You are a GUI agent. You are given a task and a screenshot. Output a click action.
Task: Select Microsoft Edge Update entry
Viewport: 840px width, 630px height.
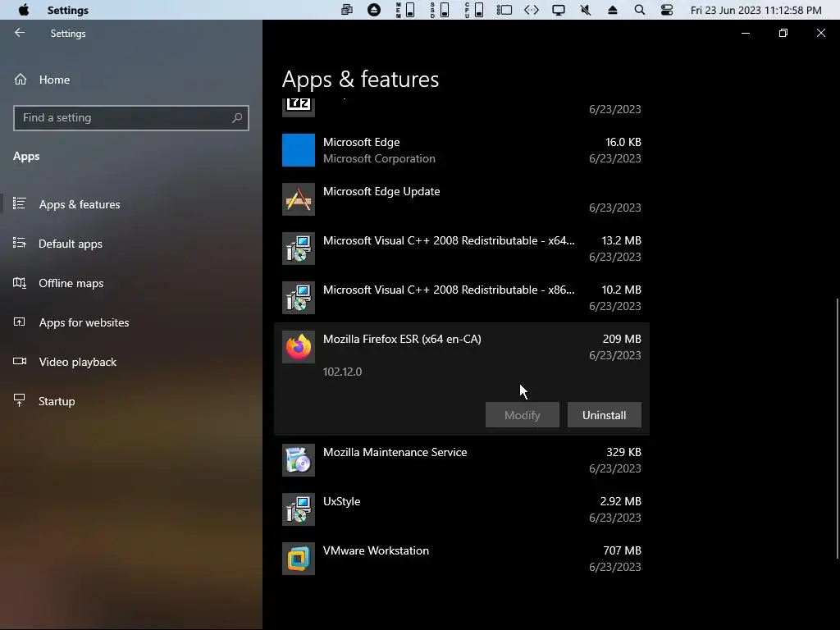click(x=461, y=199)
